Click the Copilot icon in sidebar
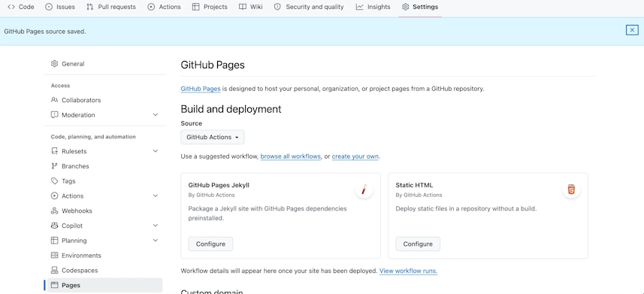This screenshot has width=644, height=294. 54,226
